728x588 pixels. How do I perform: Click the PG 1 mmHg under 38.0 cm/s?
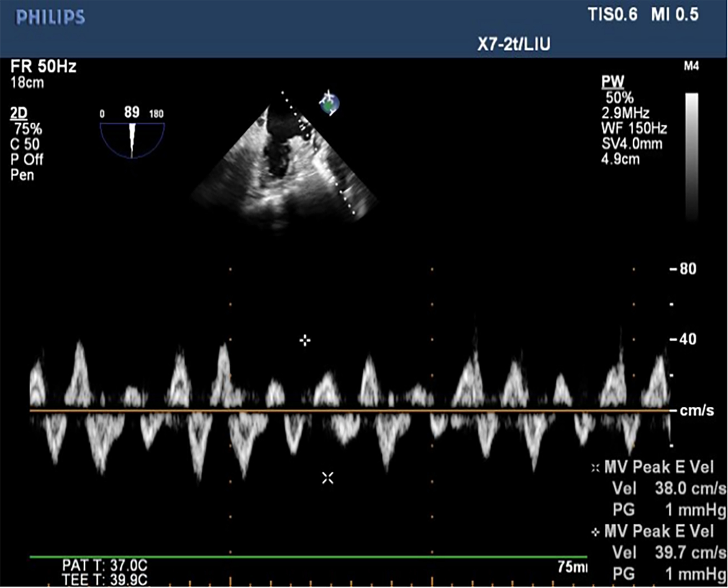669,510
